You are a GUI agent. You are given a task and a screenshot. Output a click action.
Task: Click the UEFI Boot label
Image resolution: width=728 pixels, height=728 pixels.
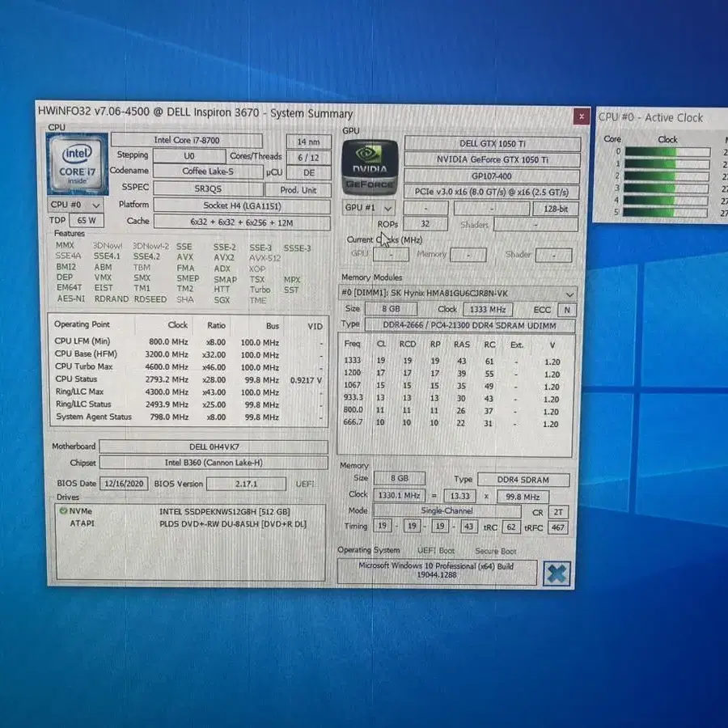click(435, 551)
